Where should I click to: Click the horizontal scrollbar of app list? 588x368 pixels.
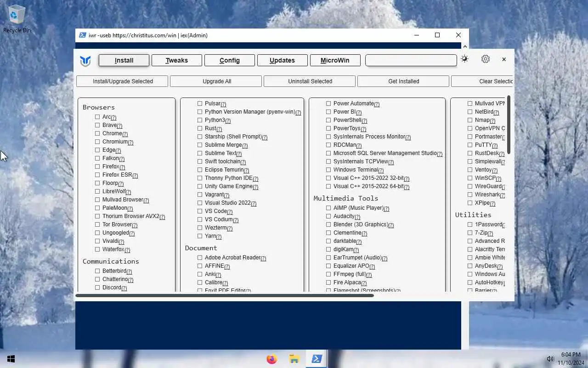[225, 295]
